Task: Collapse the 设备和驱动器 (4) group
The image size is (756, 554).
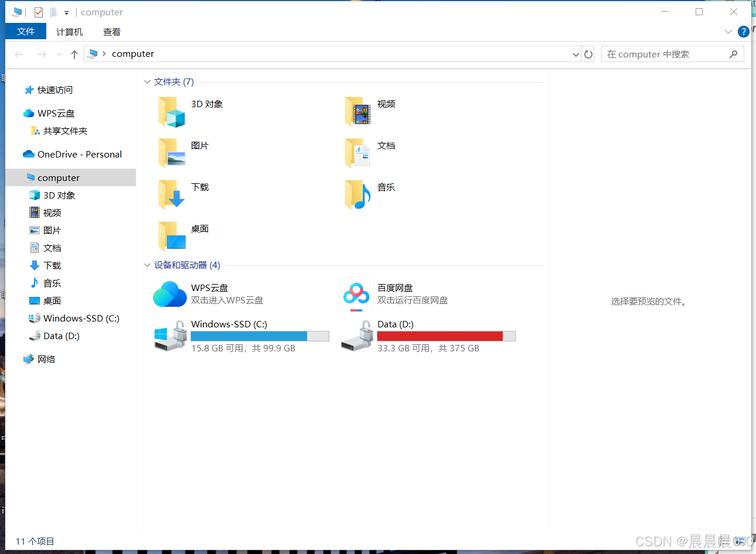Action: pyautogui.click(x=147, y=265)
